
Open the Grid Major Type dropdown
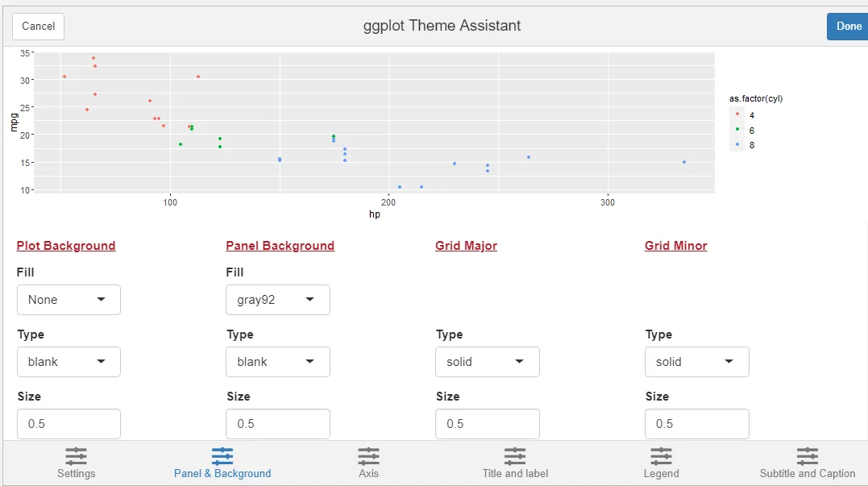[488, 362]
